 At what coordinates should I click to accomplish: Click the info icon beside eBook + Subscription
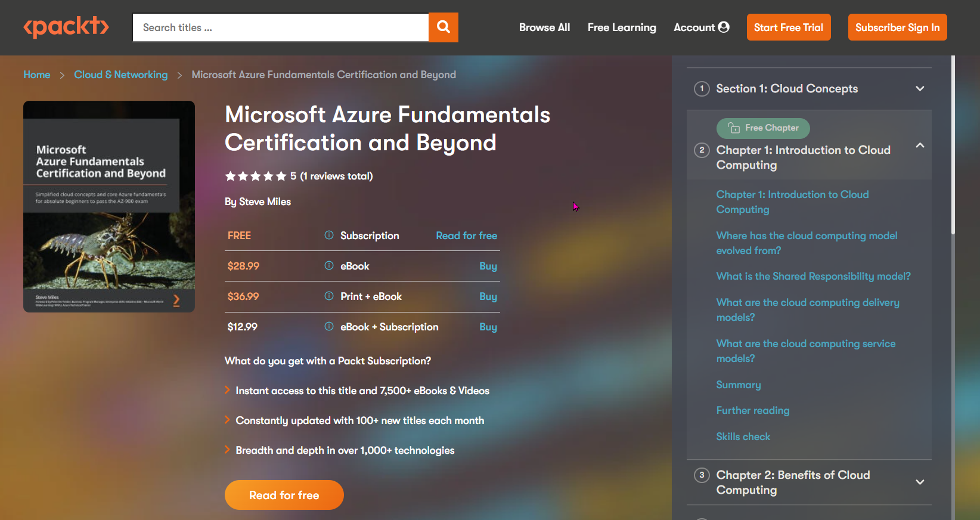329,327
